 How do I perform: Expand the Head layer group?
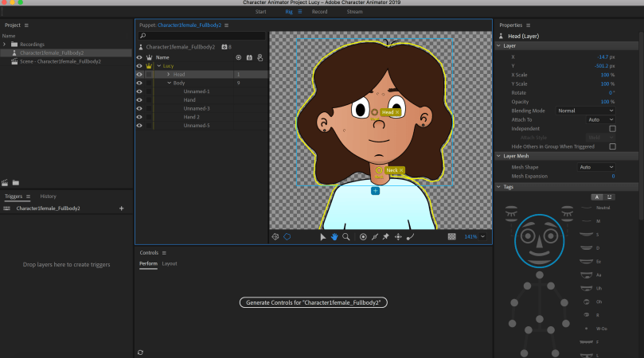[169, 74]
